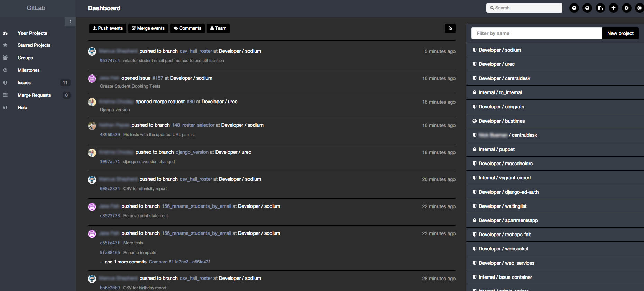Open commit 1097ac71

(x=110, y=162)
